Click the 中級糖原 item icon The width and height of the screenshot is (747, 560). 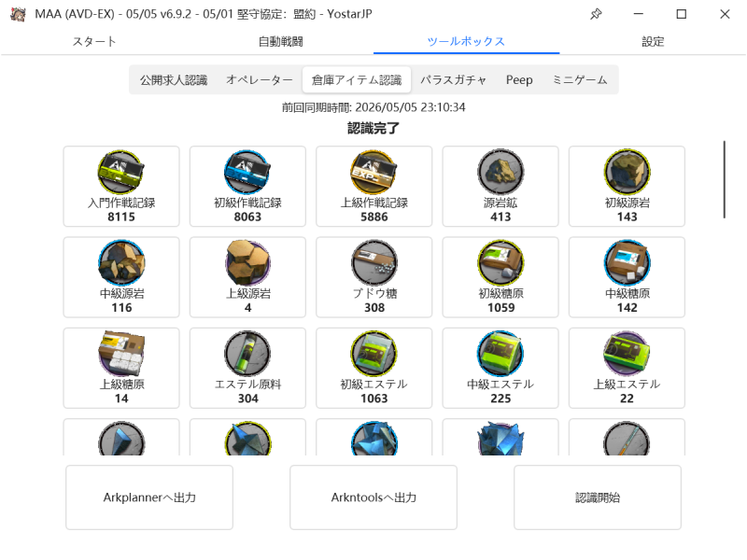(x=627, y=263)
